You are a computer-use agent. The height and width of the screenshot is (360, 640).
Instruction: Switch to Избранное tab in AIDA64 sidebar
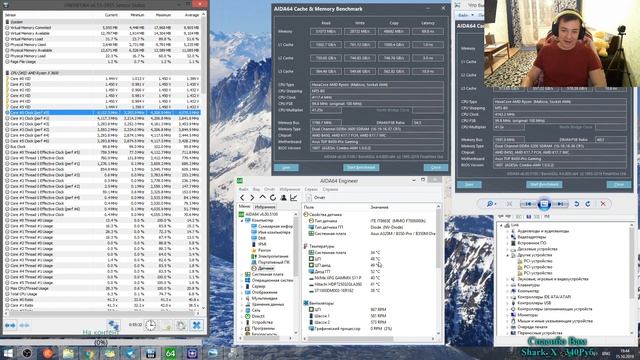click(265, 207)
